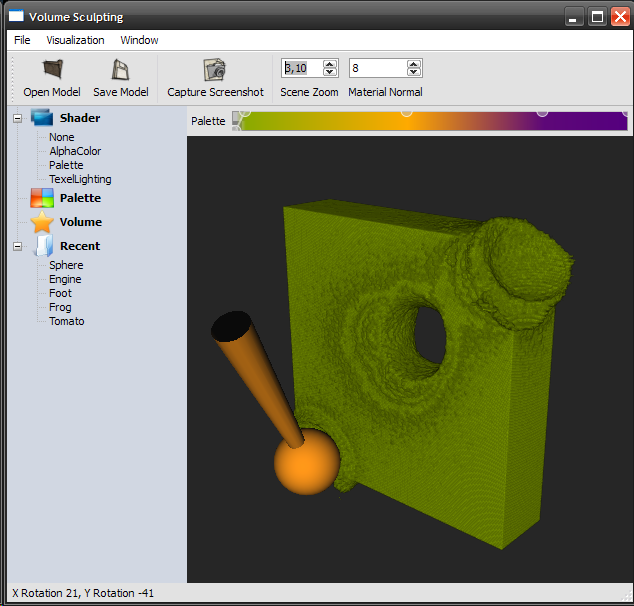This screenshot has width=634, height=606.
Task: Open the Window menu
Action: (139, 40)
